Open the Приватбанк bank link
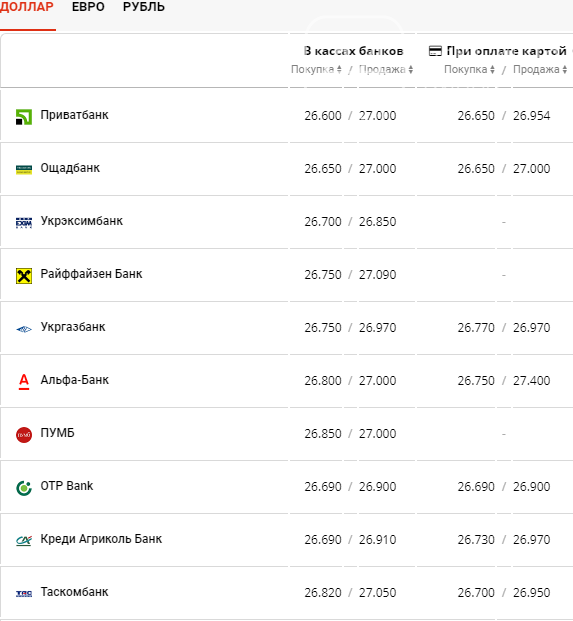Screen dimensions: 573x621 point(74,115)
